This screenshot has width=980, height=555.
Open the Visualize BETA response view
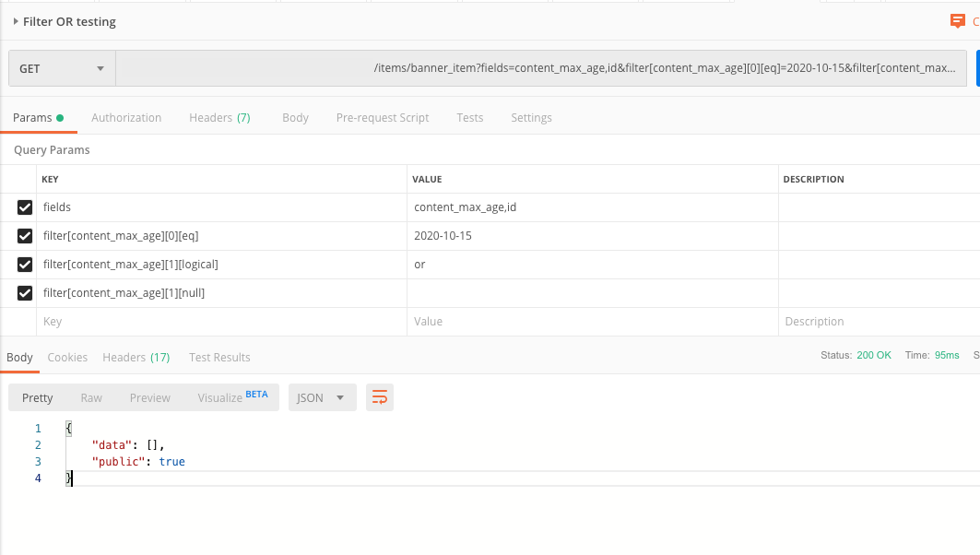coord(224,396)
